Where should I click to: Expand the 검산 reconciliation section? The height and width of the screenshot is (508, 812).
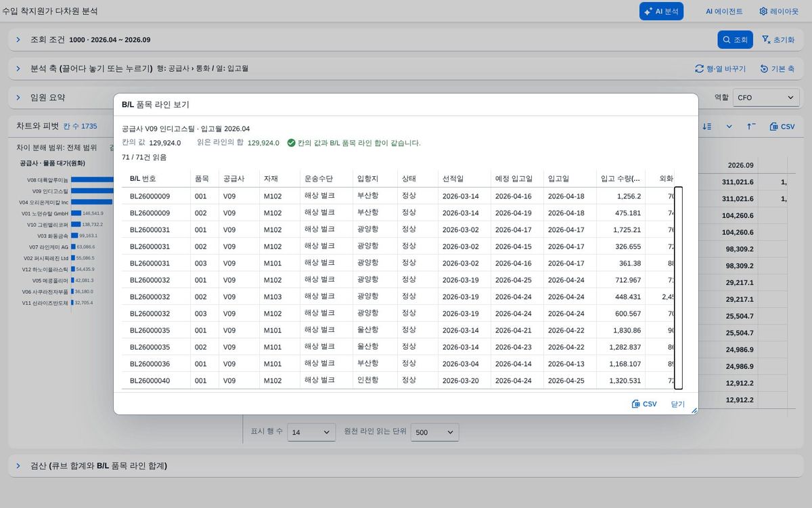point(18,466)
